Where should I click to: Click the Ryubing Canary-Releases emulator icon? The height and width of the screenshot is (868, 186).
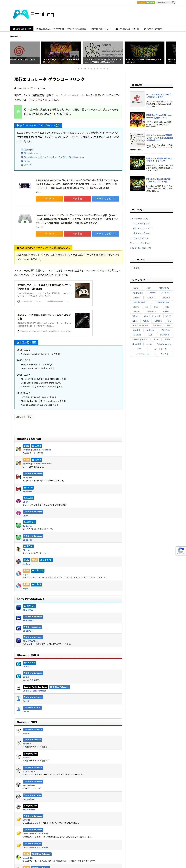(19, 463)
